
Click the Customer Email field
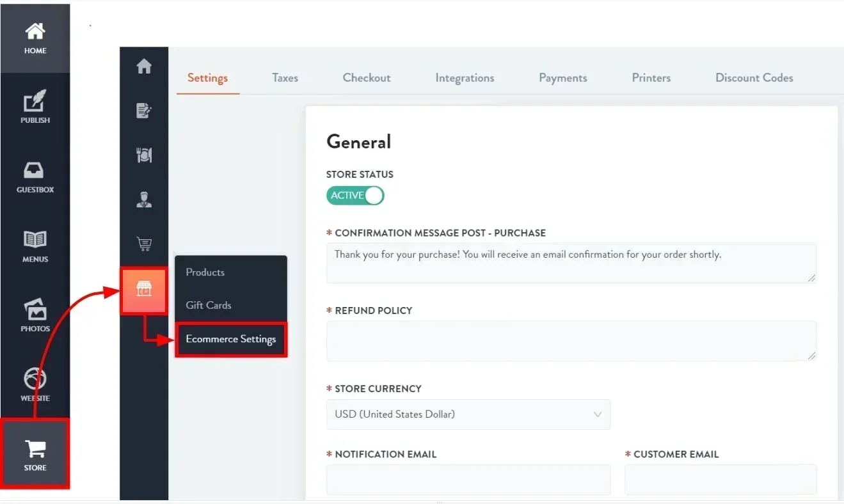[721, 480]
